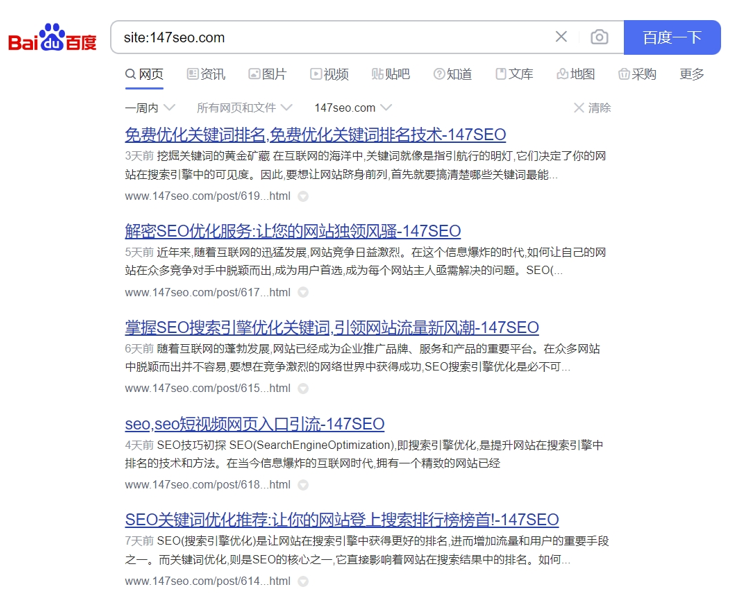
Task: Open the 更多 menu
Action: click(x=692, y=74)
